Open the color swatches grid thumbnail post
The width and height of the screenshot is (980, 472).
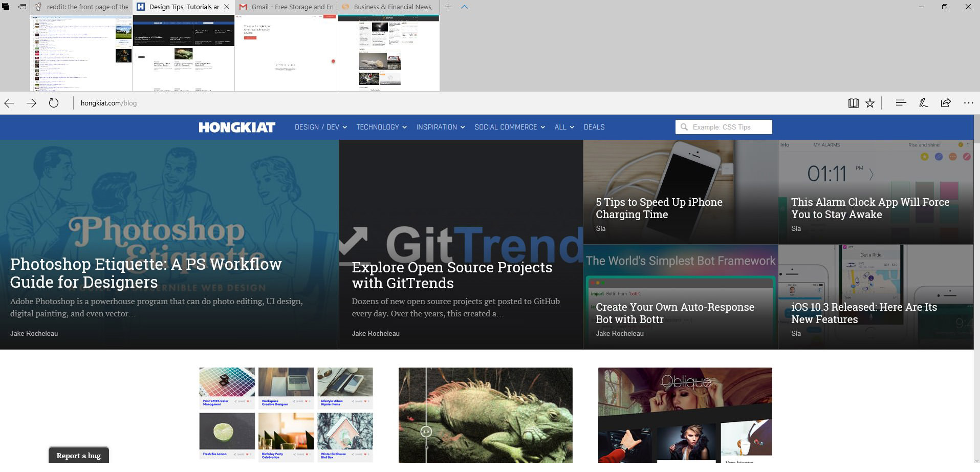pos(286,415)
